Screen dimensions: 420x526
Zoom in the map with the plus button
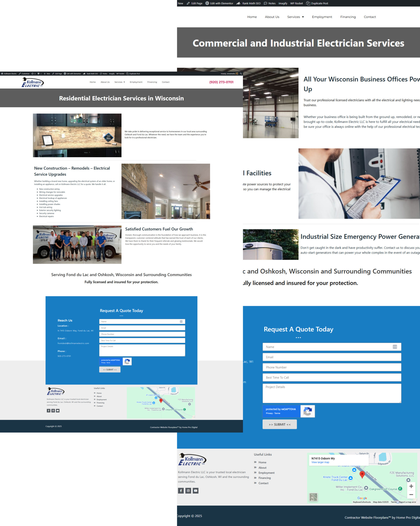point(411,486)
